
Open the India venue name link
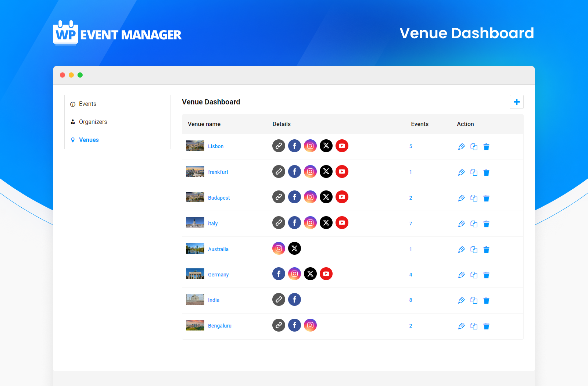(214, 300)
